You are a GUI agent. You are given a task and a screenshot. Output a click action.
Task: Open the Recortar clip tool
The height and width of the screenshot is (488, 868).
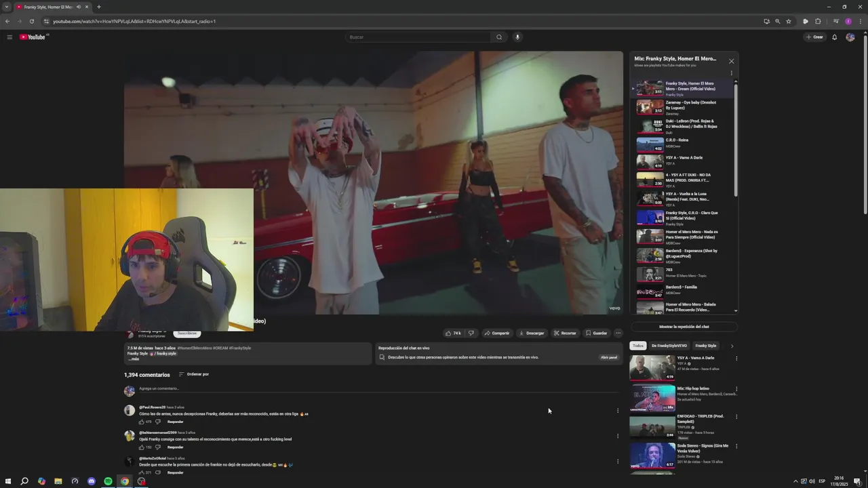click(x=565, y=333)
